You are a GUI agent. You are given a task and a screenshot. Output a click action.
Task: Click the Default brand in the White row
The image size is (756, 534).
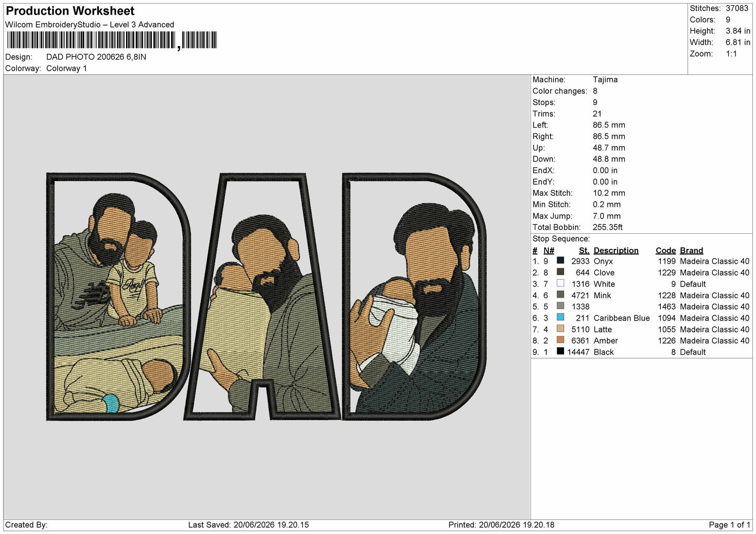coord(693,284)
